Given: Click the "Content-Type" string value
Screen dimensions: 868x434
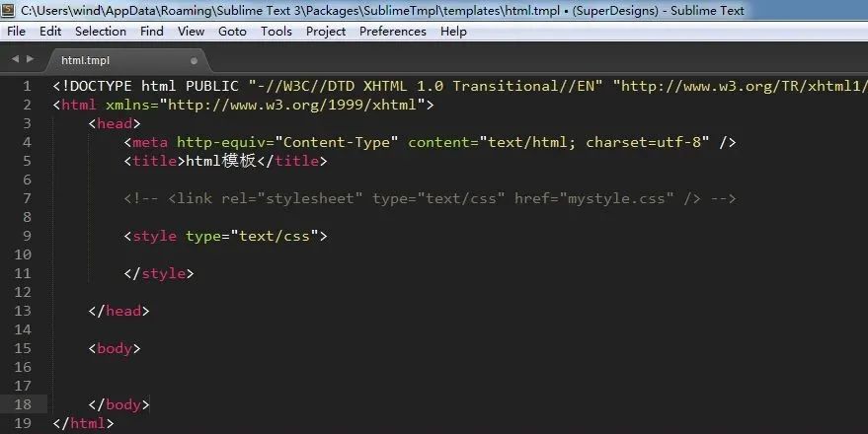Looking at the screenshot, I should 336,143.
